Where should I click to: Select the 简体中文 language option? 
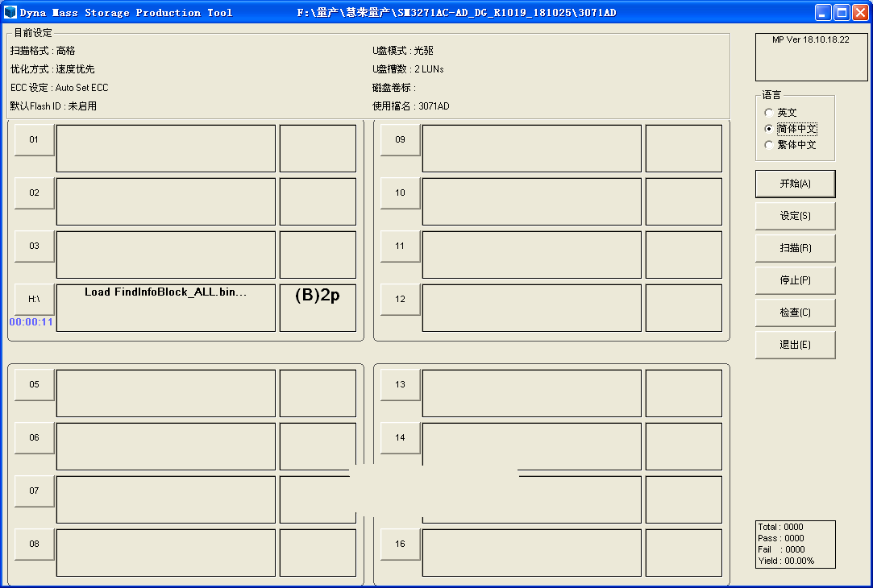pyautogui.click(x=769, y=129)
